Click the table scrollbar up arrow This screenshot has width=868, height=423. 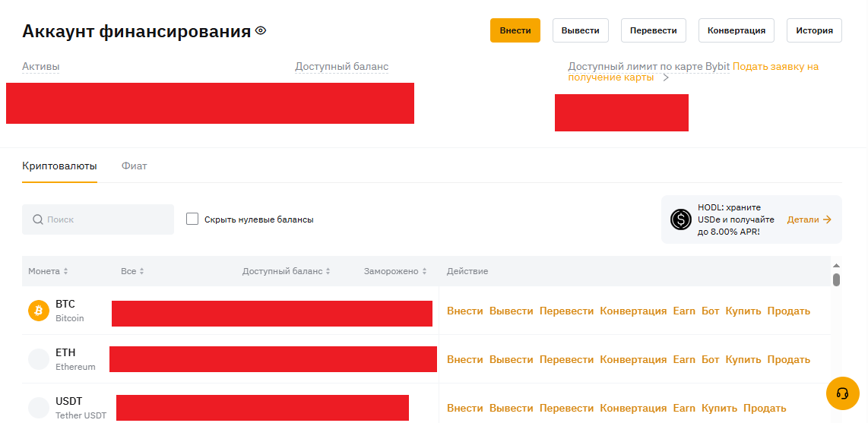[x=836, y=265]
